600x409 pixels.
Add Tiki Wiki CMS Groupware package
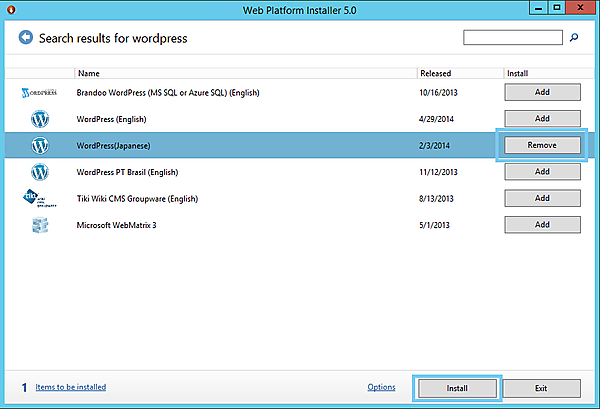(542, 198)
